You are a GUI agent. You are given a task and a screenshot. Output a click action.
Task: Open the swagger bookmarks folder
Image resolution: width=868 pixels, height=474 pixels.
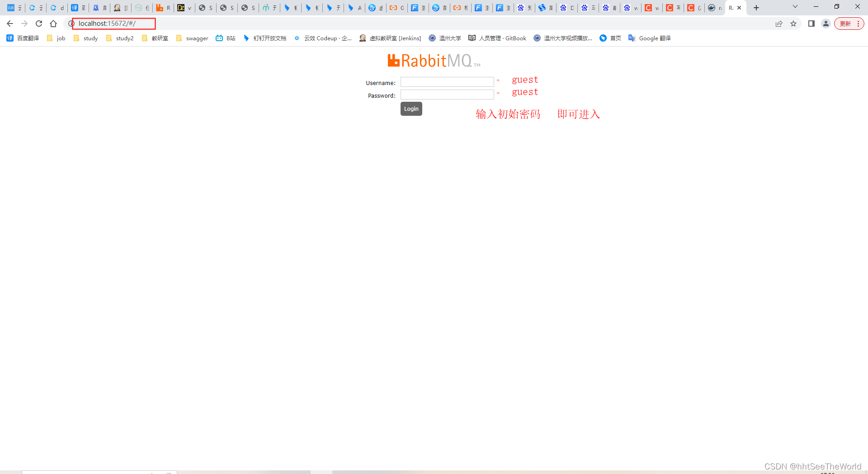coord(192,38)
